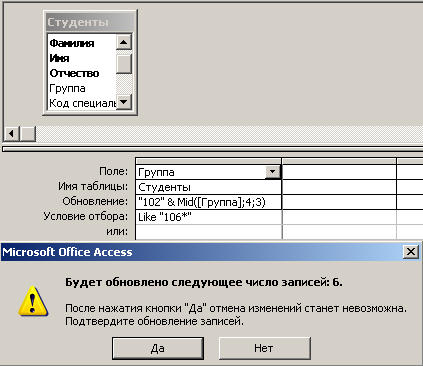Click the Обновление row label
Image resolution: width=423 pixels, height=366 pixels.
pyautogui.click(x=95, y=201)
